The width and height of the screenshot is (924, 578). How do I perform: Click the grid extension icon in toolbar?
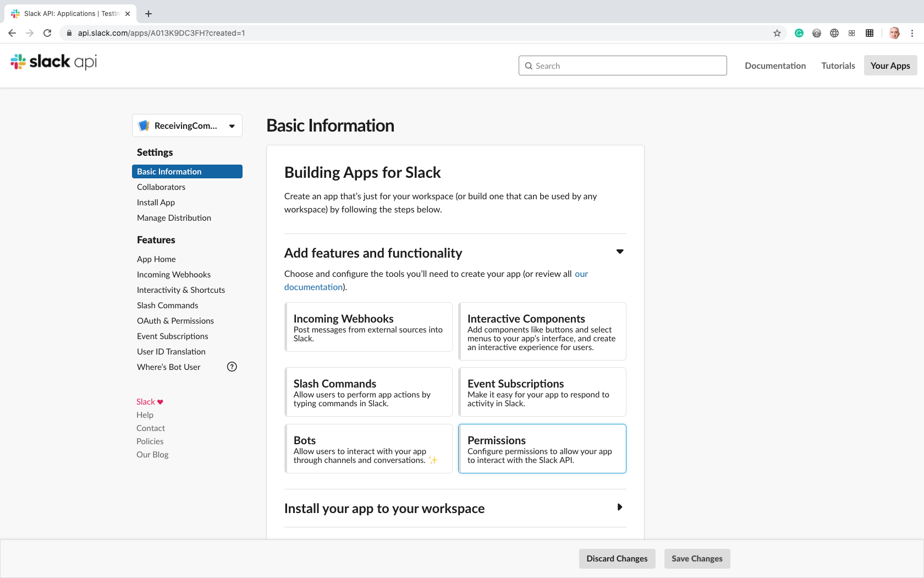click(870, 33)
